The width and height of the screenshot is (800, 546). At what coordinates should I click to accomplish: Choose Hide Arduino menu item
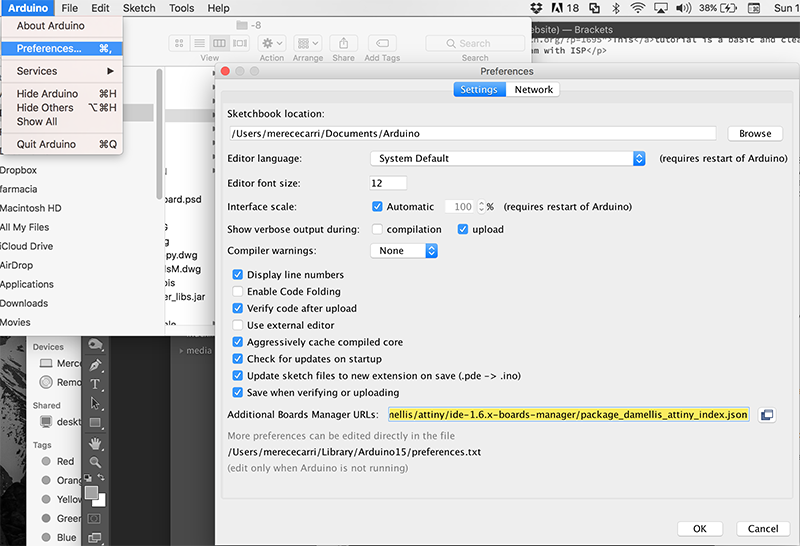coord(62,94)
